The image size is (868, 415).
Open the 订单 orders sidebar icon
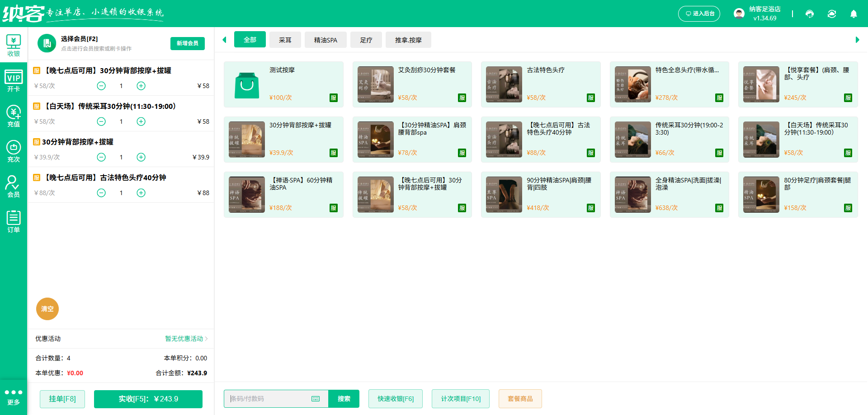coord(14,221)
